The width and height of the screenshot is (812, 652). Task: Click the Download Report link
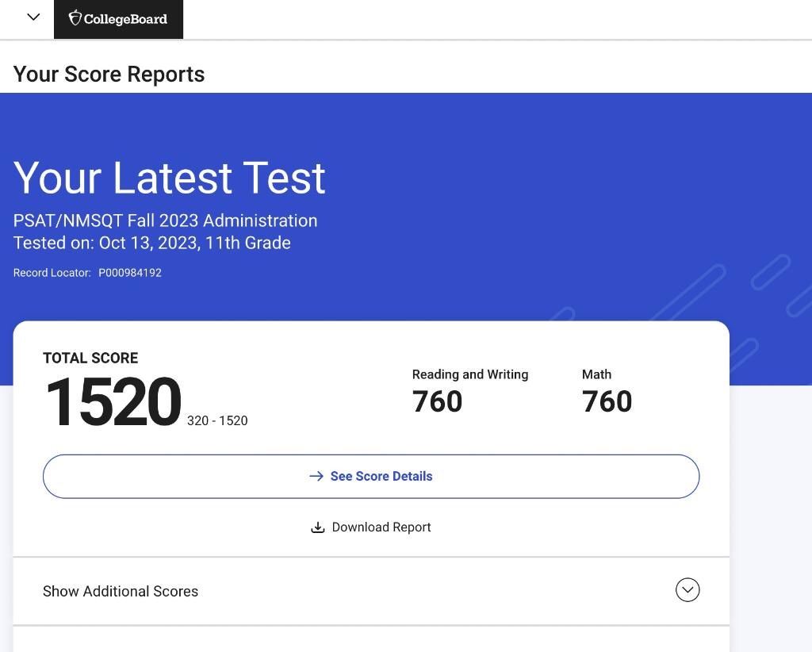click(x=381, y=527)
